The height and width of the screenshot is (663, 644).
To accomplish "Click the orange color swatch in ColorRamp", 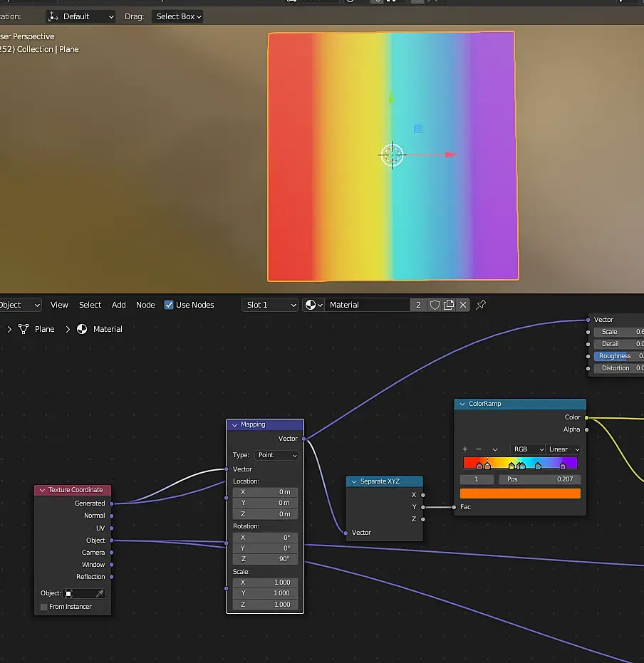I will [520, 494].
